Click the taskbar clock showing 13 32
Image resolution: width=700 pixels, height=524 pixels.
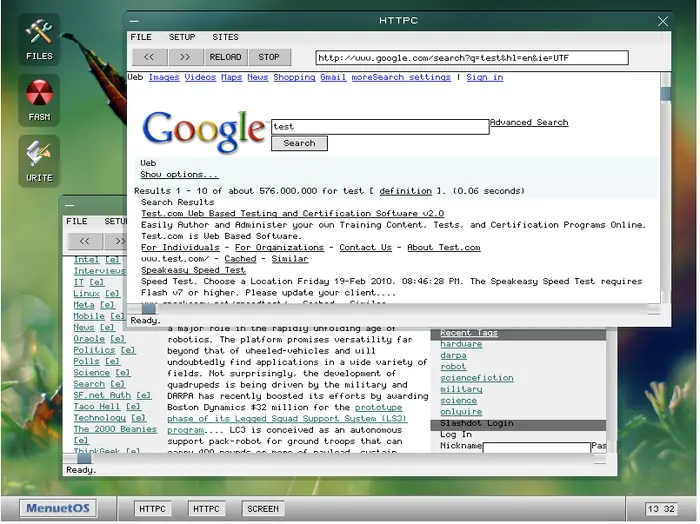[661, 509]
